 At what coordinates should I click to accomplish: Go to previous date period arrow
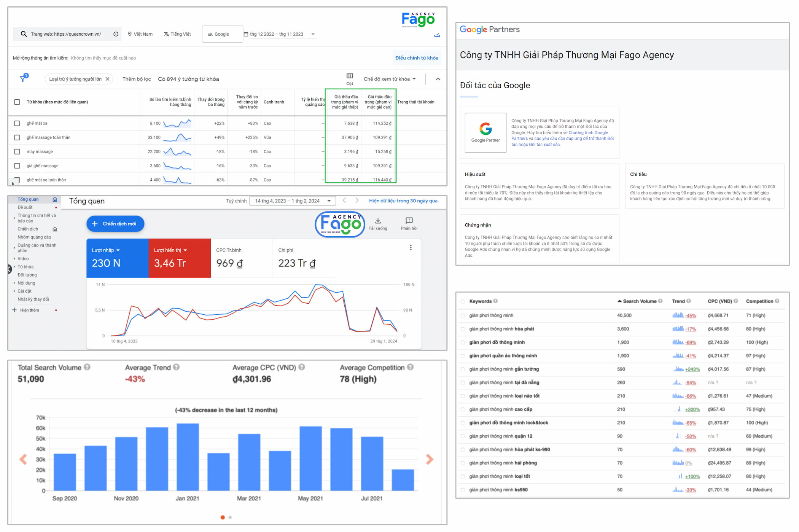click(x=344, y=201)
